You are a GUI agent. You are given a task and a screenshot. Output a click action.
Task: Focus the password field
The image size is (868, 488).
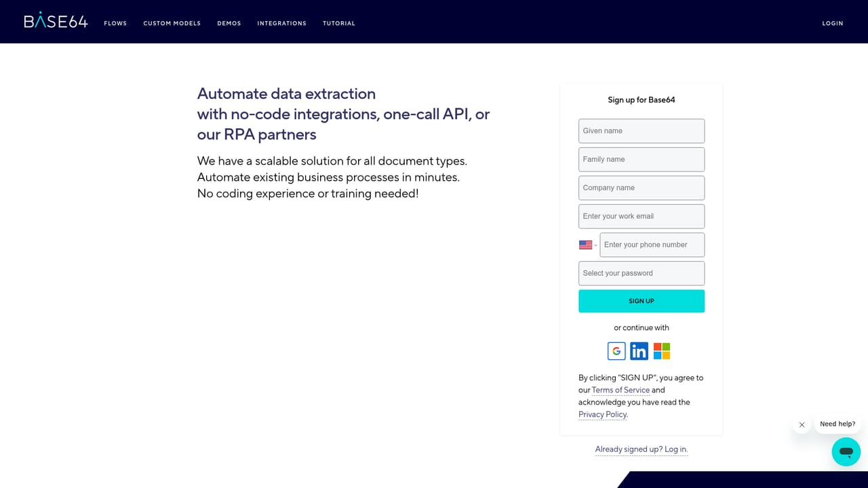click(x=642, y=273)
